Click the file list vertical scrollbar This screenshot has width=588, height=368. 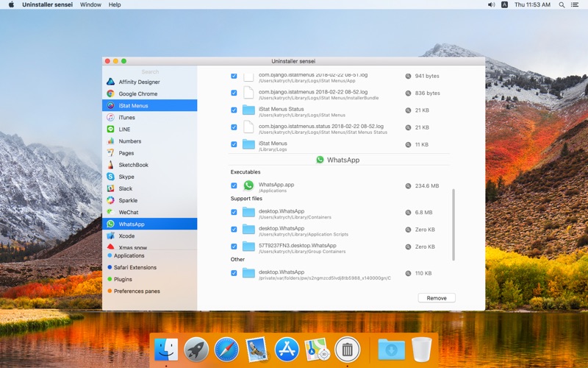point(453,224)
